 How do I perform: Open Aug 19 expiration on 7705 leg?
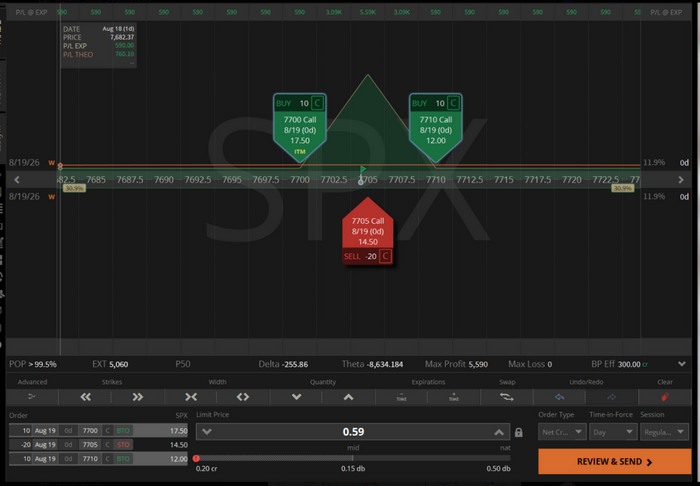46,445
